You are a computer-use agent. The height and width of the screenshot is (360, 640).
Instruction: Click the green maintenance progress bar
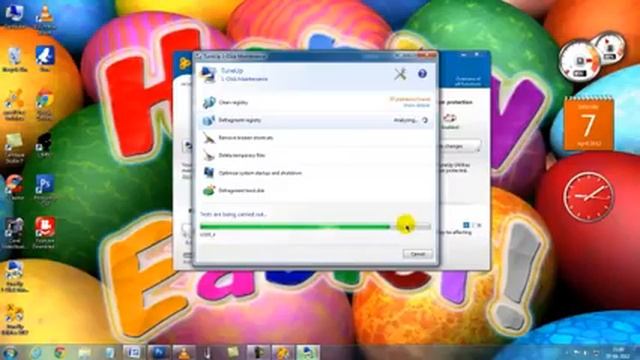315,227
